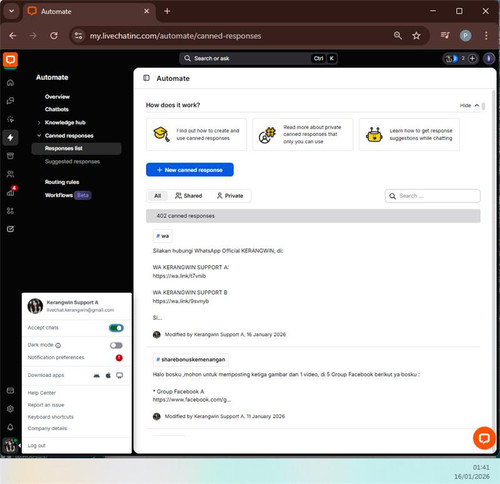
Task: Open a new browser tab
Action: click(x=167, y=11)
